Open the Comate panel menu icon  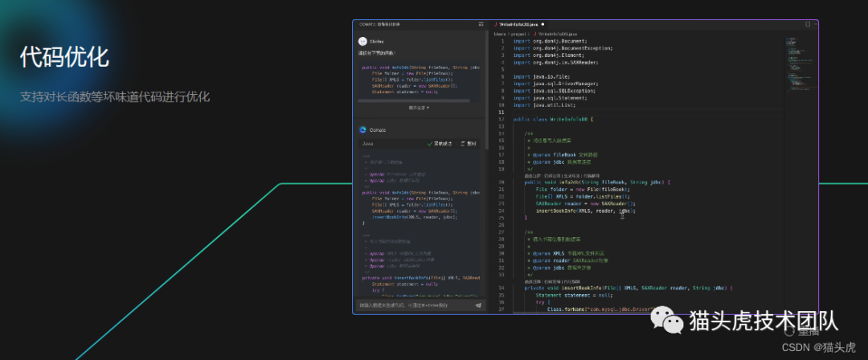pos(481,24)
